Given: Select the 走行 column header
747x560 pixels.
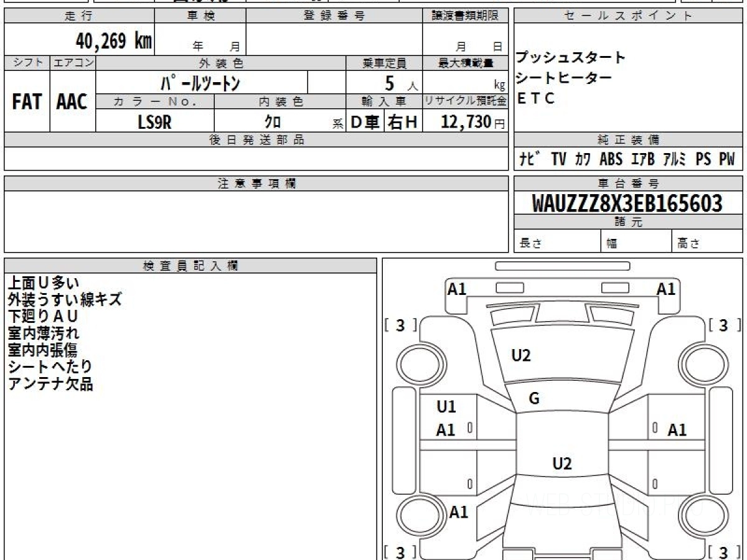Looking at the screenshot, I should 79,16.
